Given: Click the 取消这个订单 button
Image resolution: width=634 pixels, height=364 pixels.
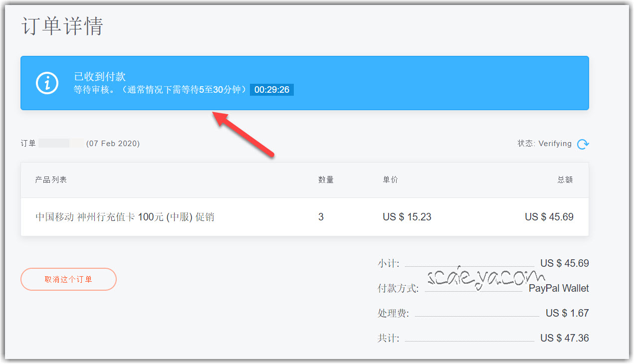Looking at the screenshot, I should coord(68,279).
